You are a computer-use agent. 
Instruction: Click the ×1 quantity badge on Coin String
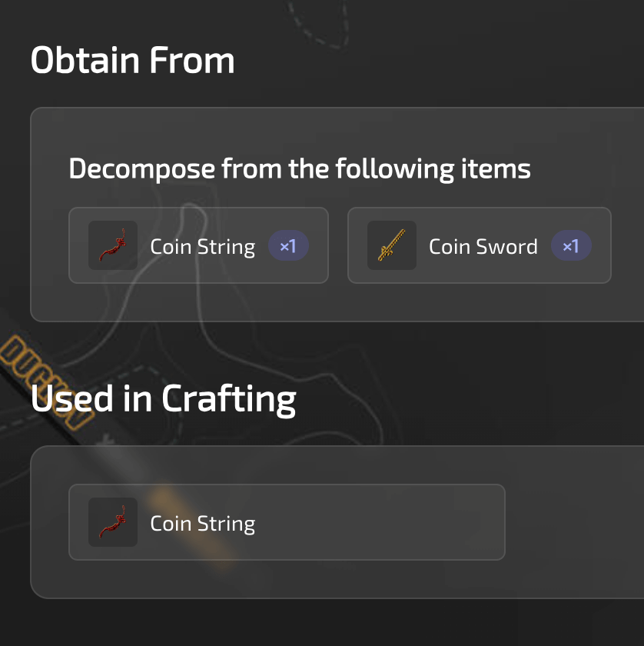click(x=288, y=246)
